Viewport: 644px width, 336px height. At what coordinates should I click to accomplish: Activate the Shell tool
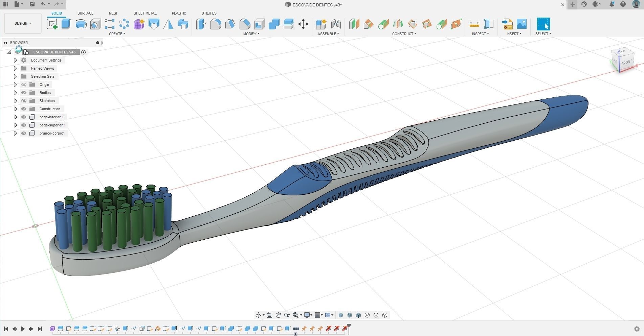pyautogui.click(x=259, y=24)
